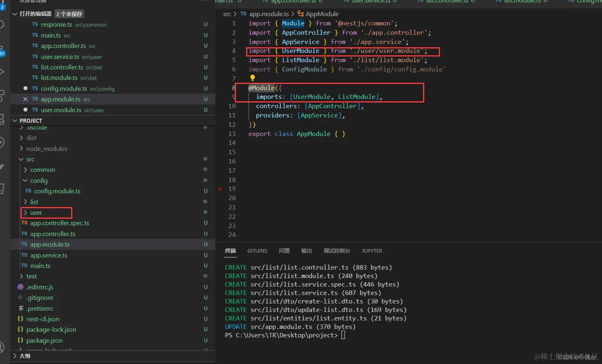Select app.module.ts in project tree
This screenshot has width=602, height=364.
112,244
